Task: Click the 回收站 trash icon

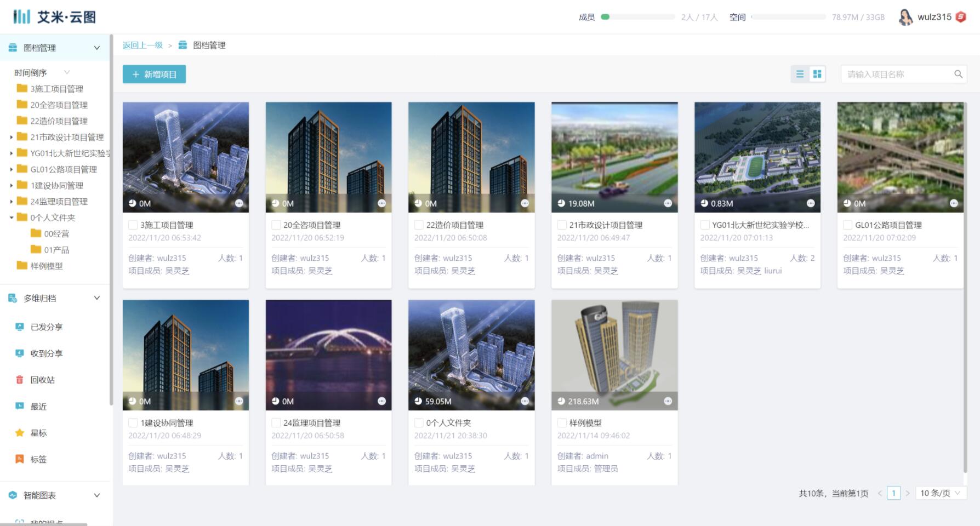Action: tap(20, 380)
